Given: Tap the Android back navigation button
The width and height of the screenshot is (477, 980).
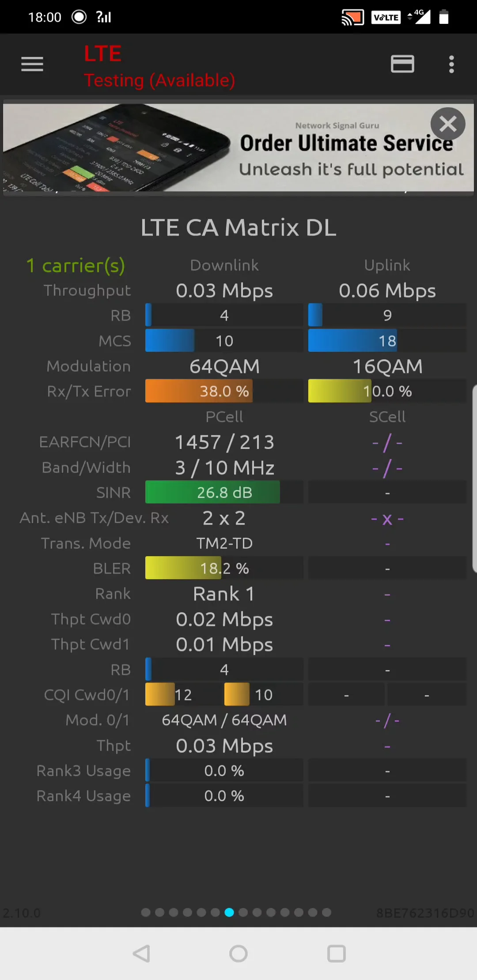Looking at the screenshot, I should tap(142, 954).
